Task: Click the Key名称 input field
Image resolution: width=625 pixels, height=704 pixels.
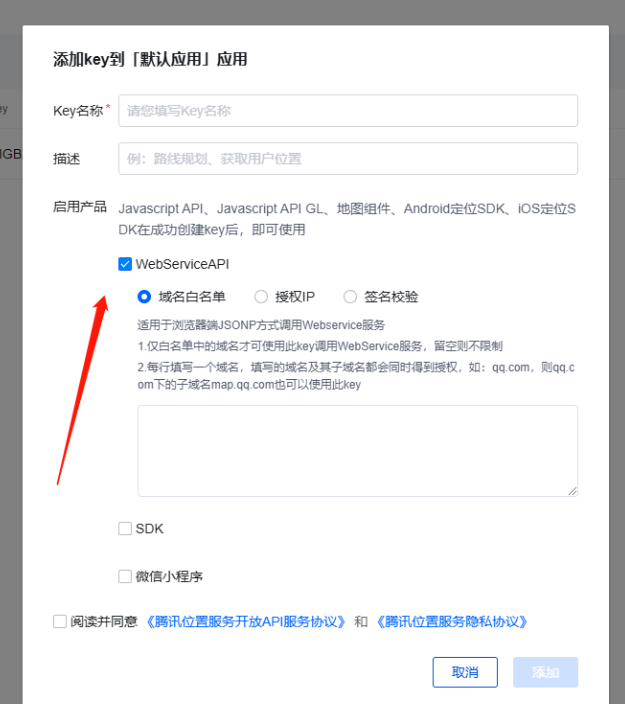Action: pyautogui.click(x=348, y=110)
